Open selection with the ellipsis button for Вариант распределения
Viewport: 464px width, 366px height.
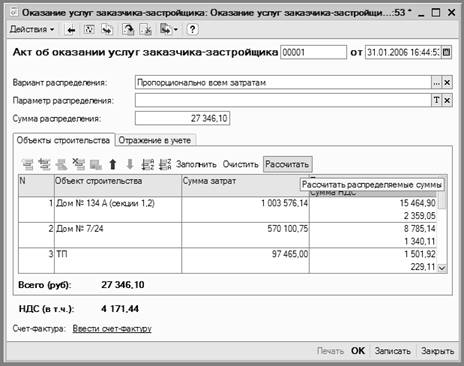point(436,82)
